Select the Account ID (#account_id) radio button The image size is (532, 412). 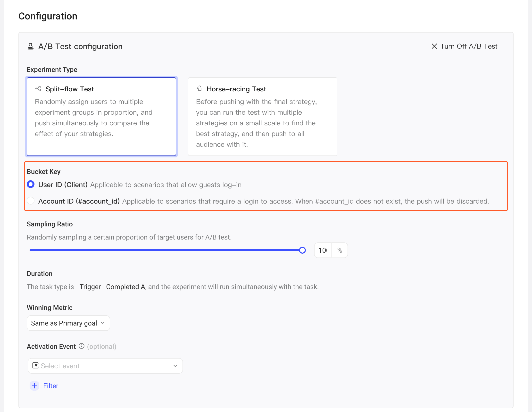click(x=31, y=201)
